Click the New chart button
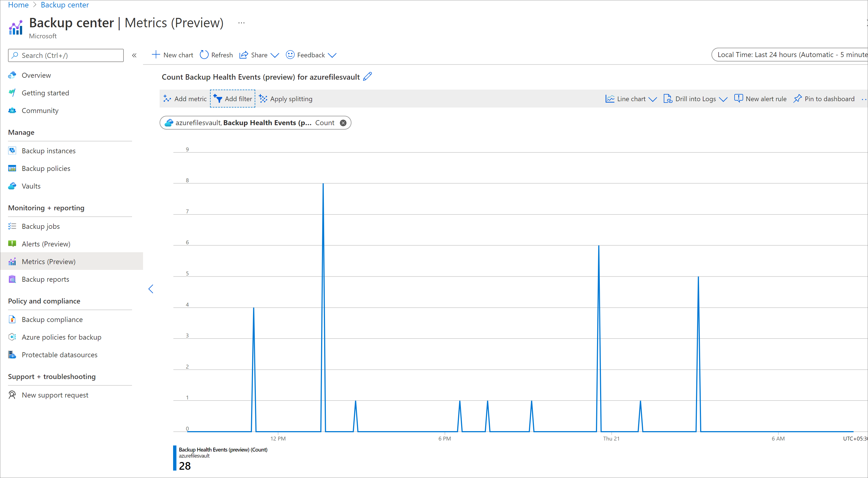 pos(173,55)
